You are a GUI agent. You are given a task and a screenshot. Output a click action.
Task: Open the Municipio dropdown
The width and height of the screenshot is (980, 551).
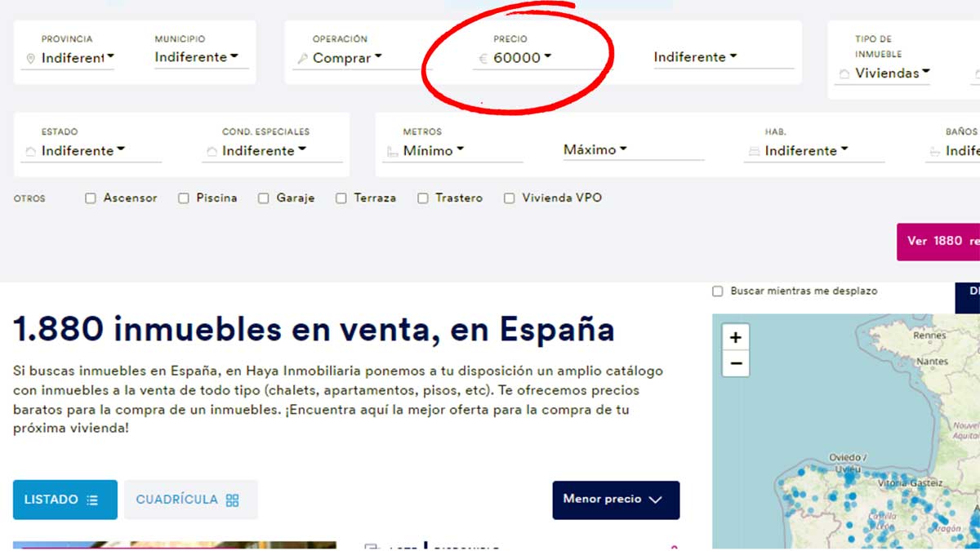pyautogui.click(x=196, y=58)
